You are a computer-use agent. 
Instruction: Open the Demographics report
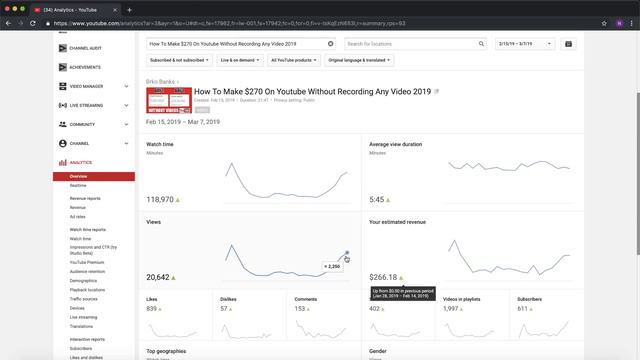click(83, 281)
